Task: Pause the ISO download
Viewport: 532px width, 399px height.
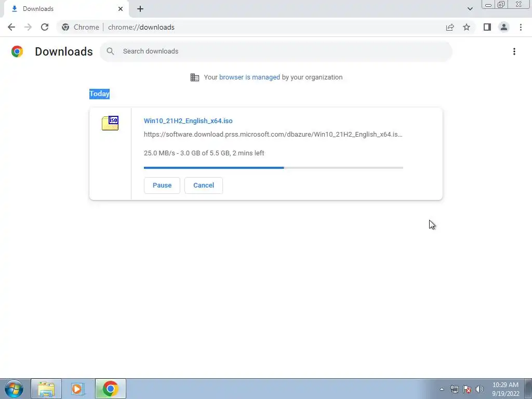Action: pos(162,185)
